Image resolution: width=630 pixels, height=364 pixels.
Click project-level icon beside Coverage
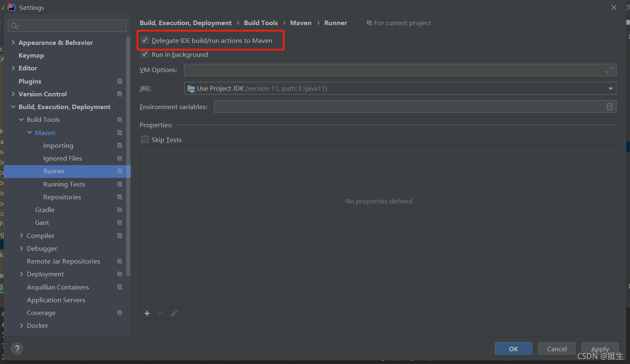pos(119,313)
